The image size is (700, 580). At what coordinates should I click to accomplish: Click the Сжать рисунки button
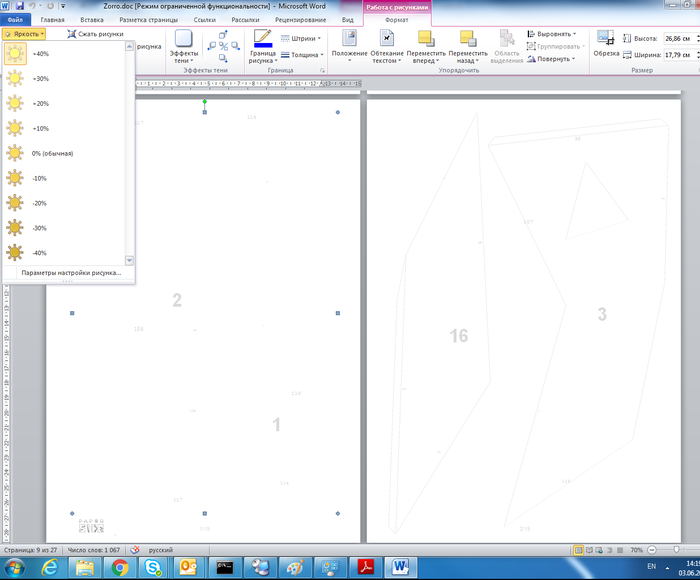[x=96, y=33]
